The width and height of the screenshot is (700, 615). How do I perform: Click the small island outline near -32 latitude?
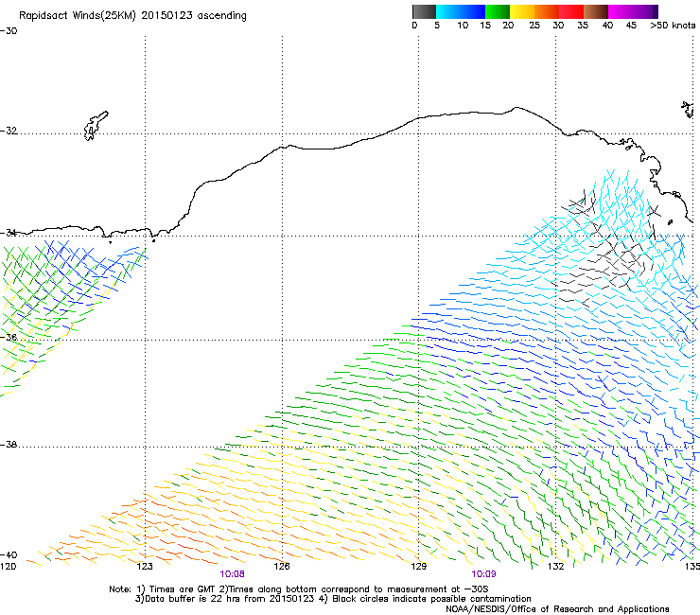(x=96, y=126)
